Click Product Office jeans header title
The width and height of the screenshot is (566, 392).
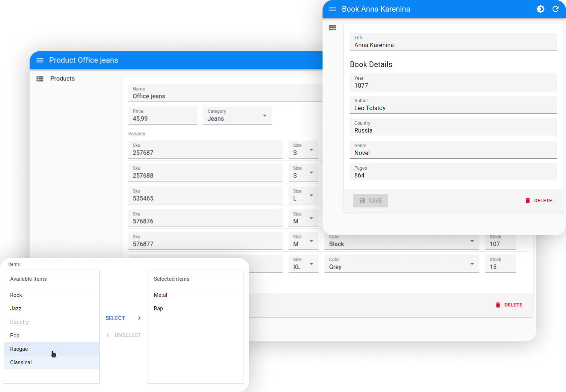coord(84,60)
